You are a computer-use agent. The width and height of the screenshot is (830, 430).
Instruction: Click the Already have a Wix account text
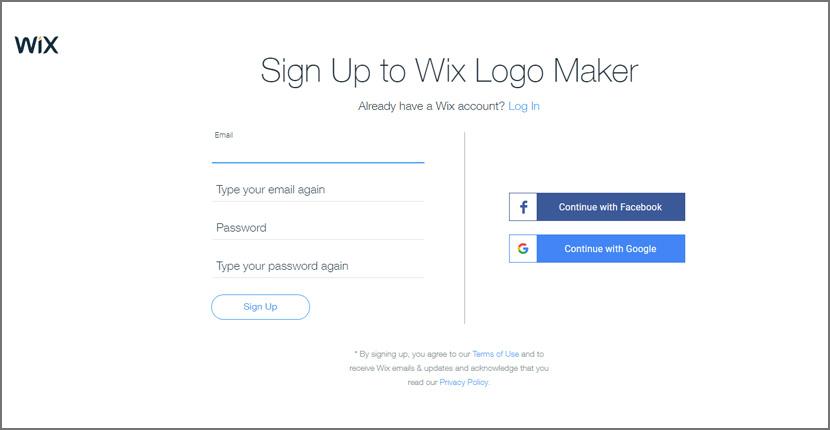(431, 106)
